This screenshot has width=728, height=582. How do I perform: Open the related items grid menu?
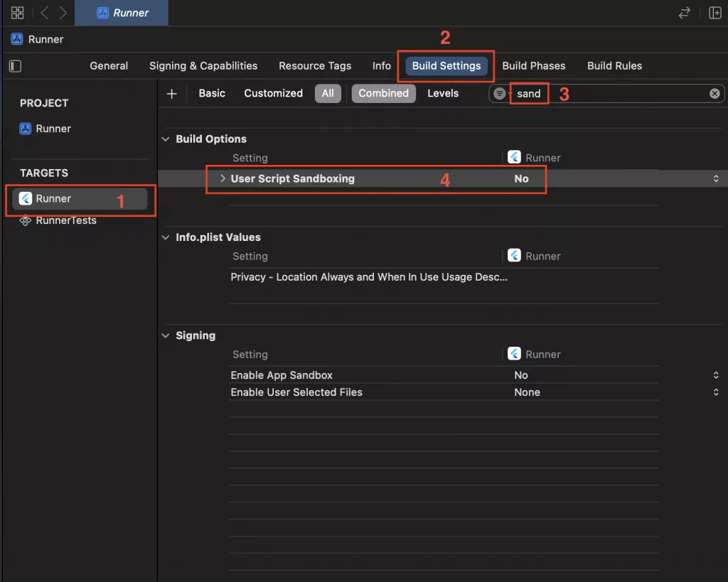pyautogui.click(x=17, y=13)
